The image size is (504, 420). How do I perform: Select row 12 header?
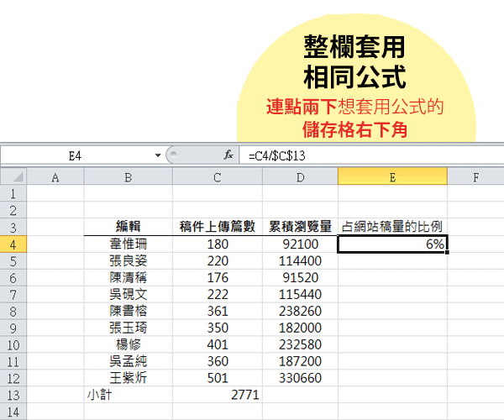click(13, 378)
